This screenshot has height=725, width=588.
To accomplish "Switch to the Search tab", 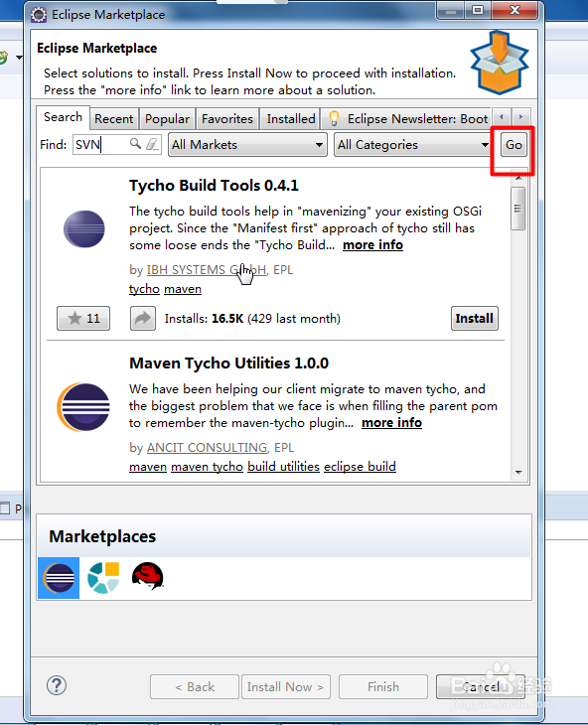I will point(63,117).
